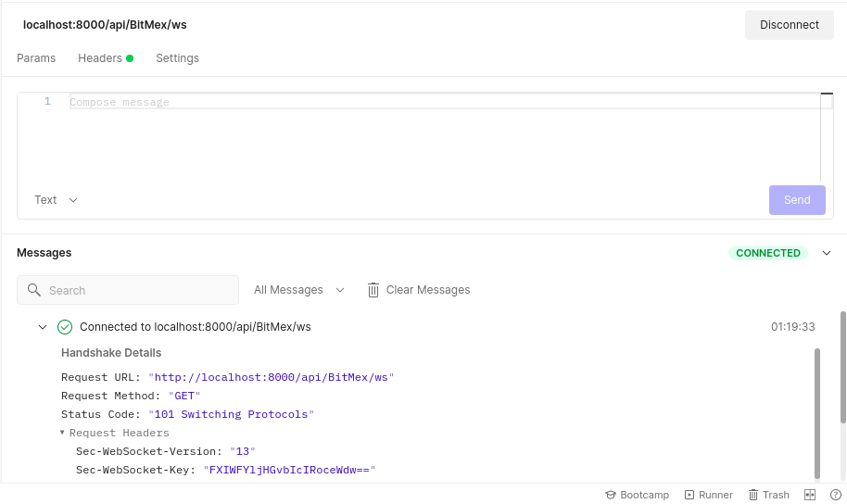This screenshot has height=504, width=847.
Task: Open the Runner from the status bar
Action: coord(708,495)
